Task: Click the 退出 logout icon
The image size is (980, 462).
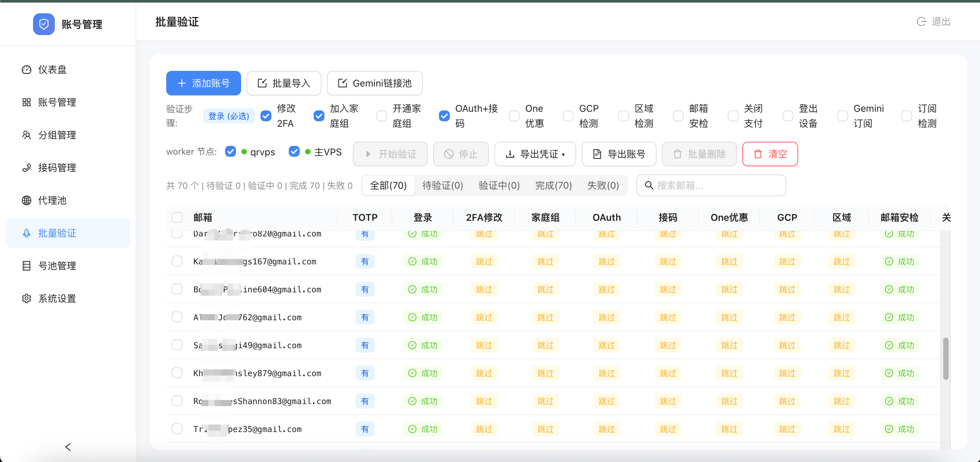Action: click(921, 22)
